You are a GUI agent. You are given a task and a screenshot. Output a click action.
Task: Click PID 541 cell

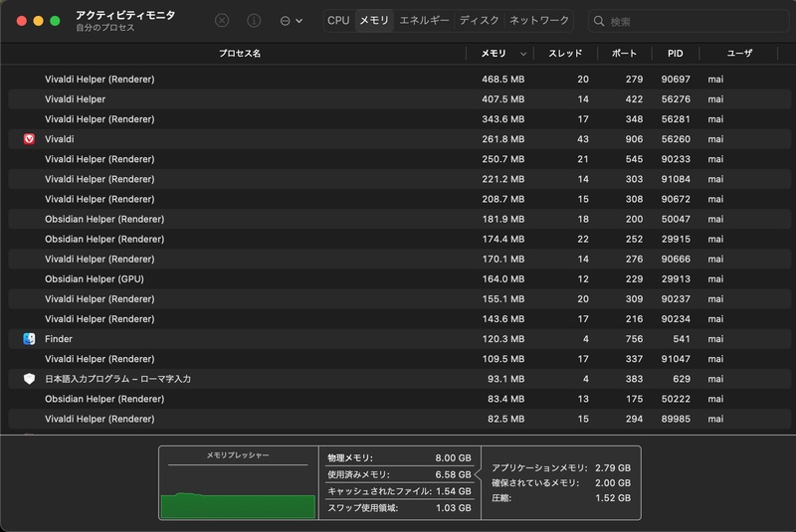(x=682, y=339)
